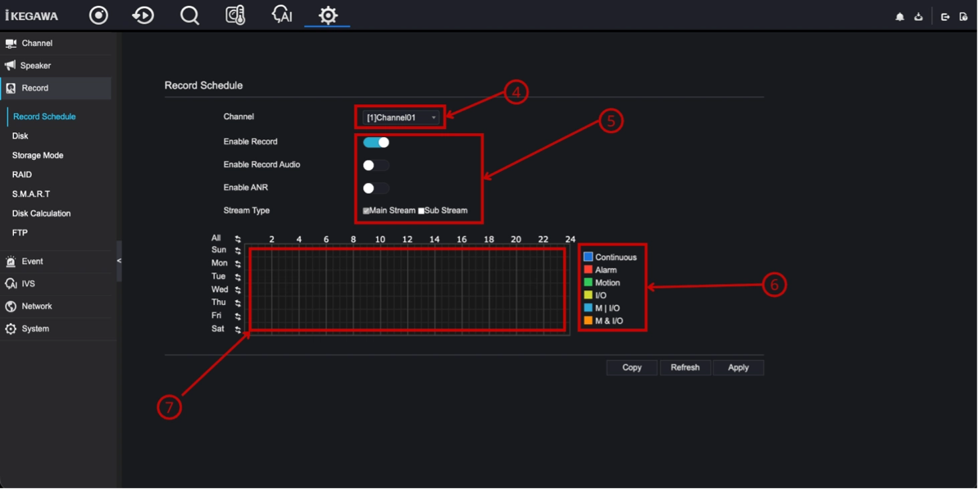Screen dimensions: 980x490
Task: Open the AI icon in top bar
Action: pos(281,15)
